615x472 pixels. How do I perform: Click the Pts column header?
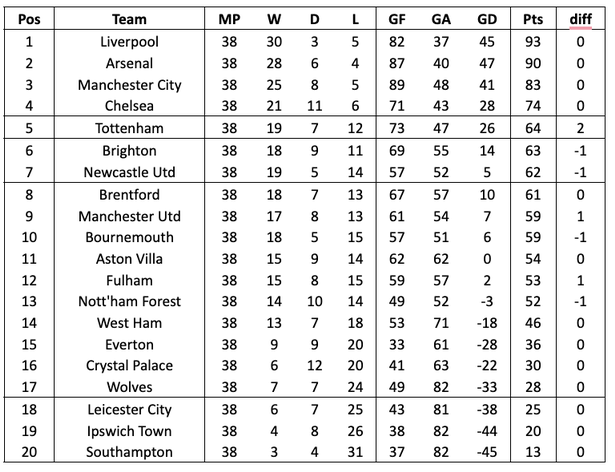[x=533, y=19]
